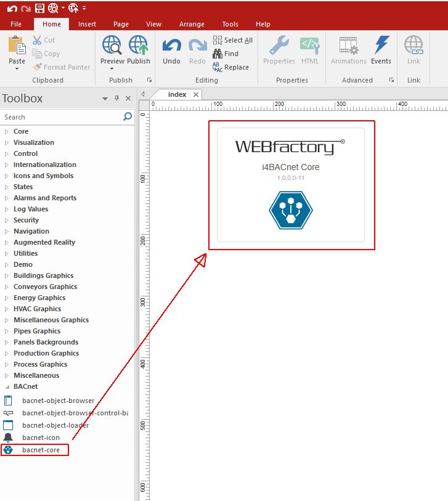Image resolution: width=448 pixels, height=501 pixels.
Task: Select the bacnet-core toolbox item
Action: [41, 450]
